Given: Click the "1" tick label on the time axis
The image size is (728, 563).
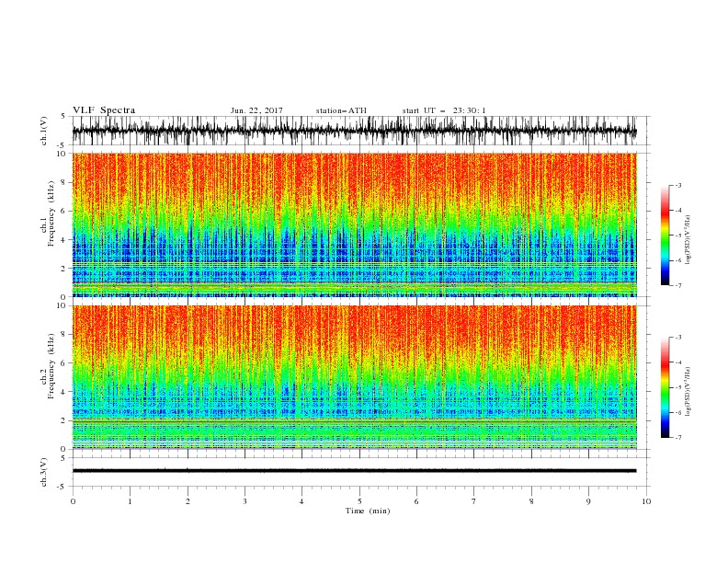Looking at the screenshot, I should 130,501.
